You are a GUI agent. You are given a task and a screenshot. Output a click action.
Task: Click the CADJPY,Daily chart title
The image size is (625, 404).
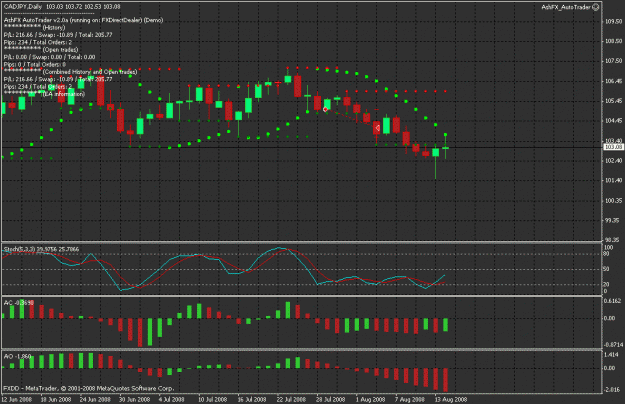(23, 7)
